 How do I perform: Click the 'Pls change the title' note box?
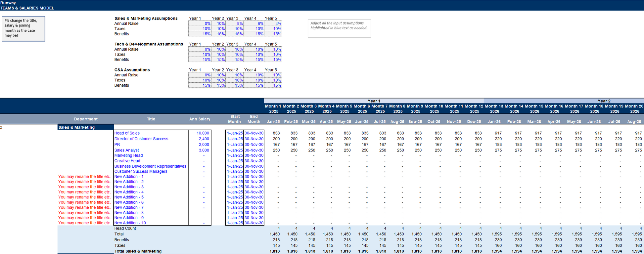(23, 29)
